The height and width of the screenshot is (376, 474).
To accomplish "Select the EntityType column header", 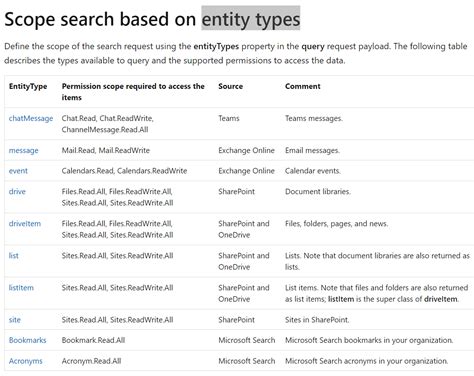I will click(x=28, y=86).
